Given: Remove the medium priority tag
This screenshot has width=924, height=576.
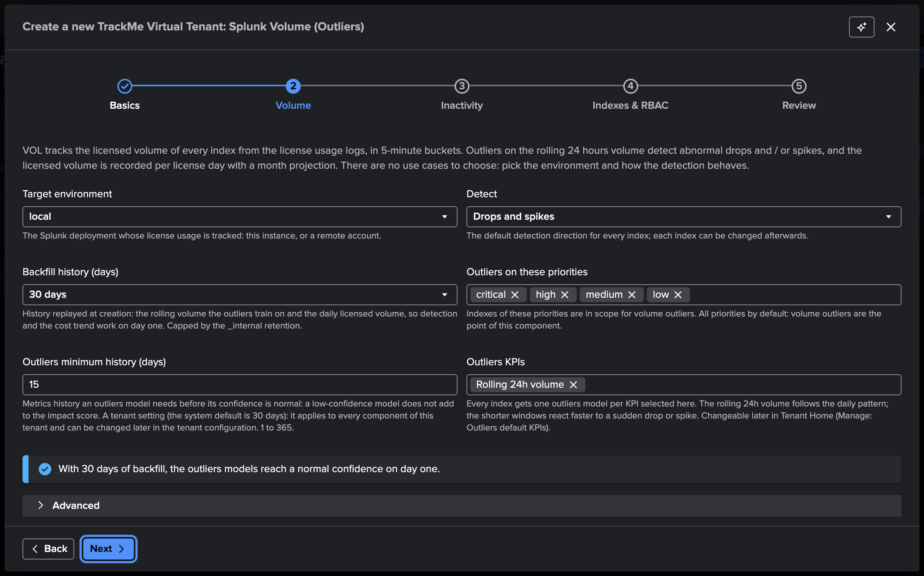Looking at the screenshot, I should pyautogui.click(x=632, y=294).
